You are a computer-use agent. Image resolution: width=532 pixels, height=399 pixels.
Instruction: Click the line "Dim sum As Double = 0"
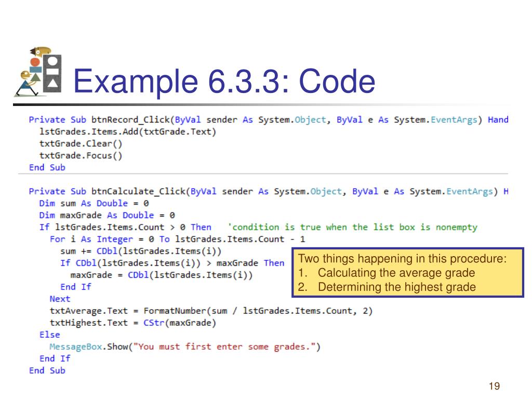(x=94, y=203)
